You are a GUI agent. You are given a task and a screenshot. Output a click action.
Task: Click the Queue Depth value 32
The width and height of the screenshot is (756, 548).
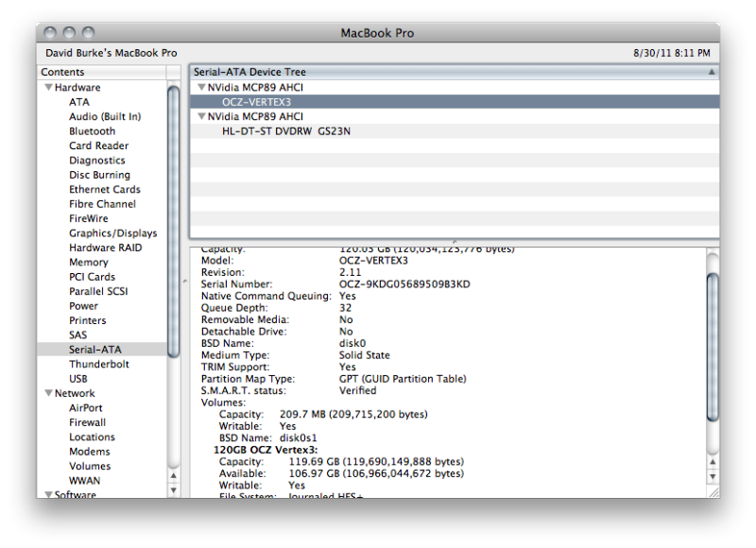(x=345, y=307)
